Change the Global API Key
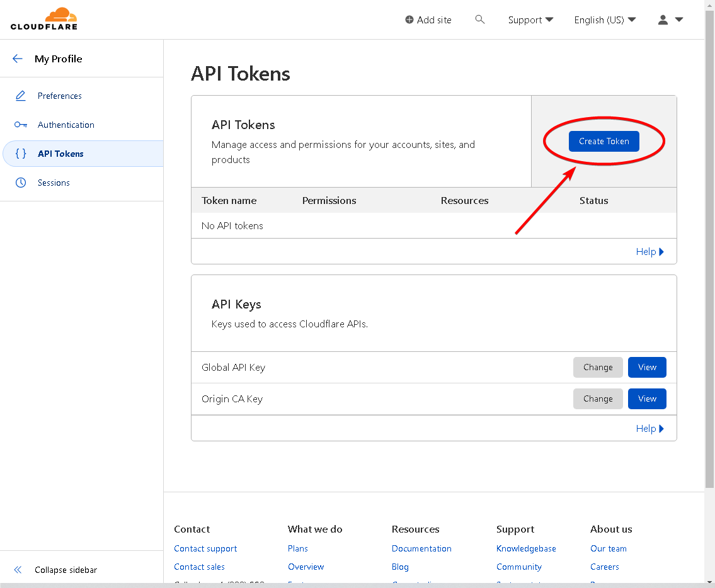 [598, 368]
